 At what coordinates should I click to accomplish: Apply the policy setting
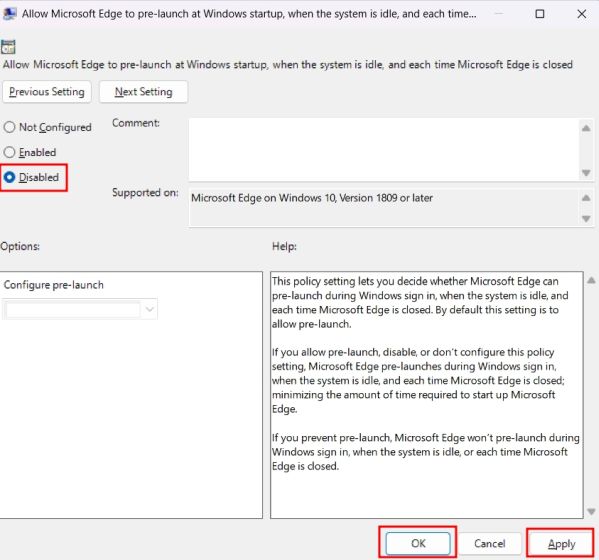pyautogui.click(x=561, y=543)
